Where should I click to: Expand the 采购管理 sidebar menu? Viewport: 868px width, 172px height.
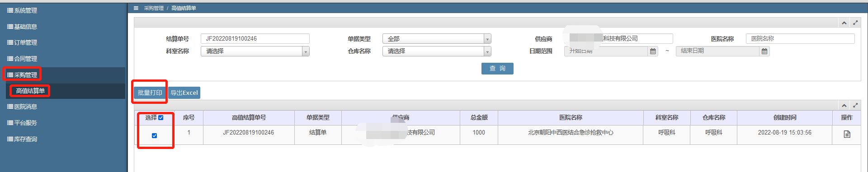point(22,75)
